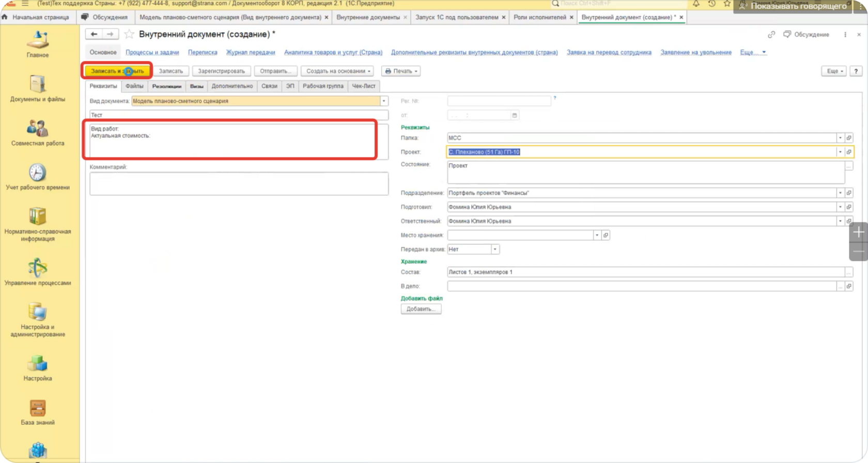Open the Печать dropdown menu
The image size is (868, 463).
click(401, 71)
